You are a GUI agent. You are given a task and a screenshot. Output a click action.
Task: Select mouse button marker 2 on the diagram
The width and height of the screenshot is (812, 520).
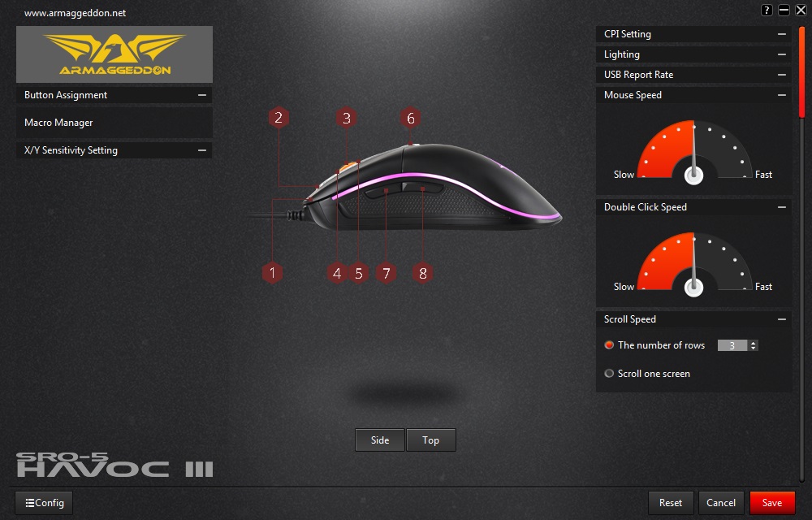click(x=279, y=118)
